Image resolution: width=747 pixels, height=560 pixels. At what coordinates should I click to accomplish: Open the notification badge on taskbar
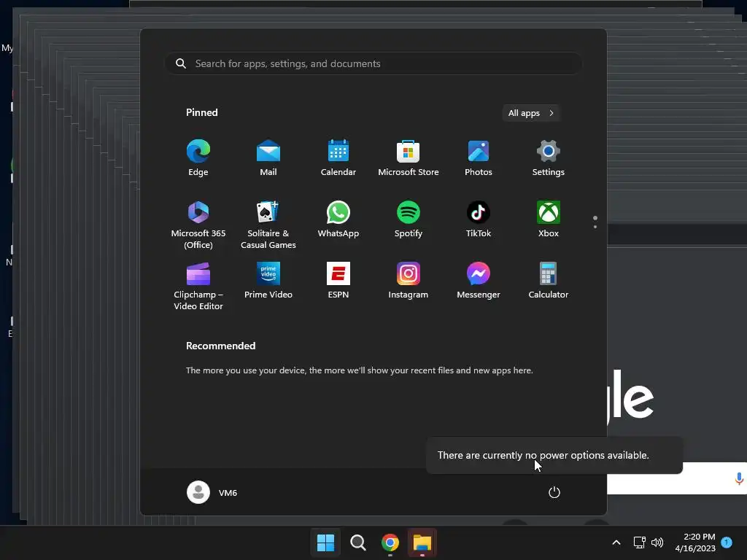click(727, 542)
